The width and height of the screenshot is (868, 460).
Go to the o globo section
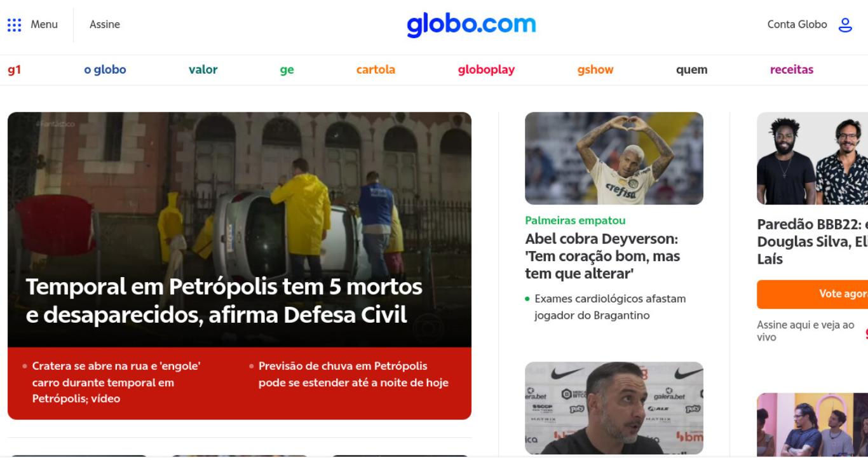click(105, 70)
